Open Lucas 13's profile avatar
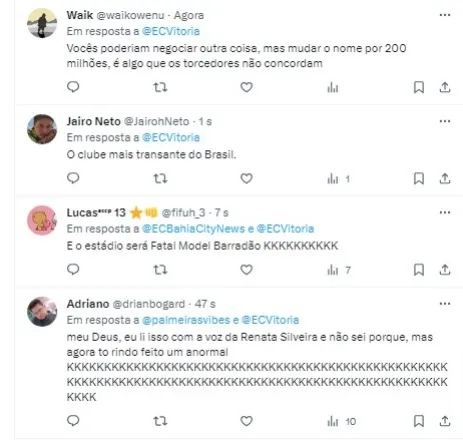463x440 pixels. (x=42, y=220)
